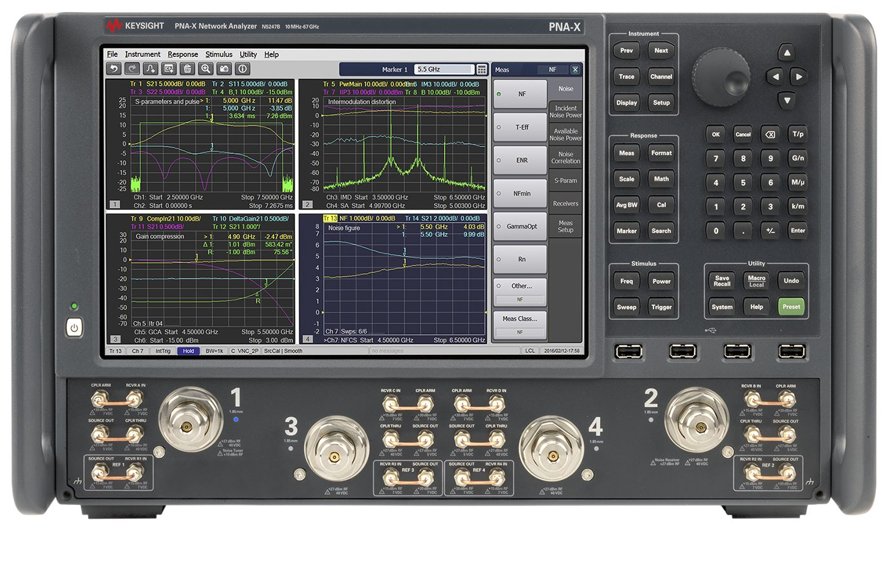The height and width of the screenshot is (588, 890).
Task: Push the front-panel power button
Action: [x=74, y=328]
